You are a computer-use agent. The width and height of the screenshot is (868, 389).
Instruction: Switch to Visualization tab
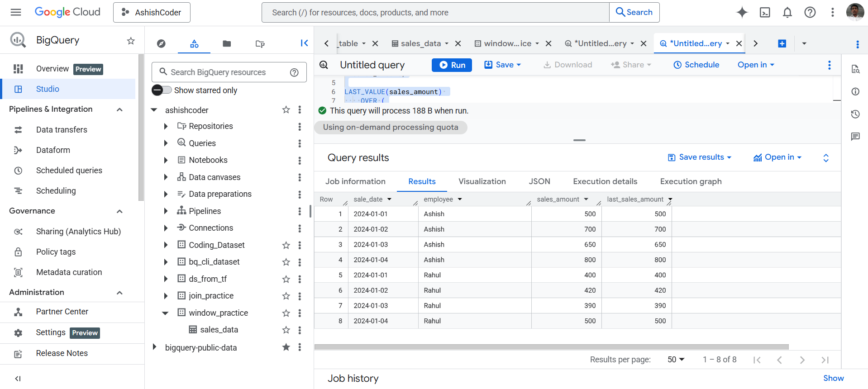[x=482, y=181]
